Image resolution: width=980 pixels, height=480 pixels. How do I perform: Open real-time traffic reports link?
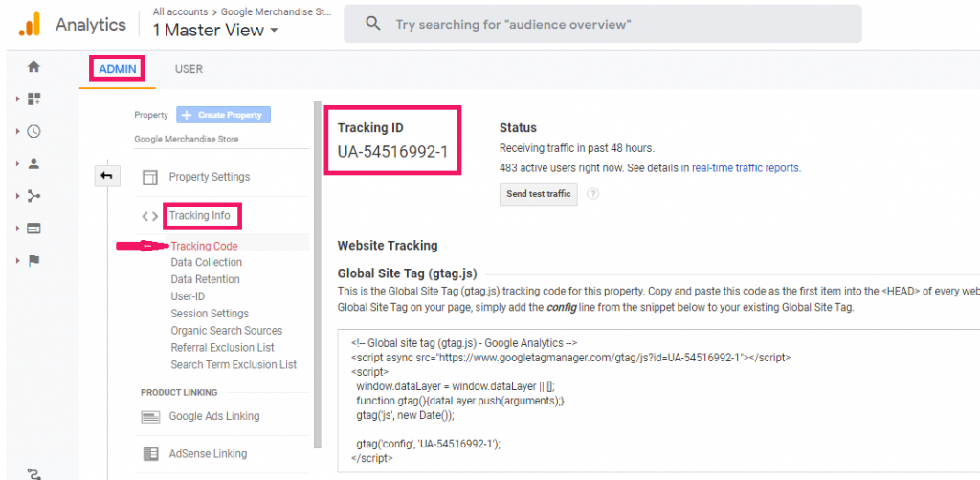746,168
